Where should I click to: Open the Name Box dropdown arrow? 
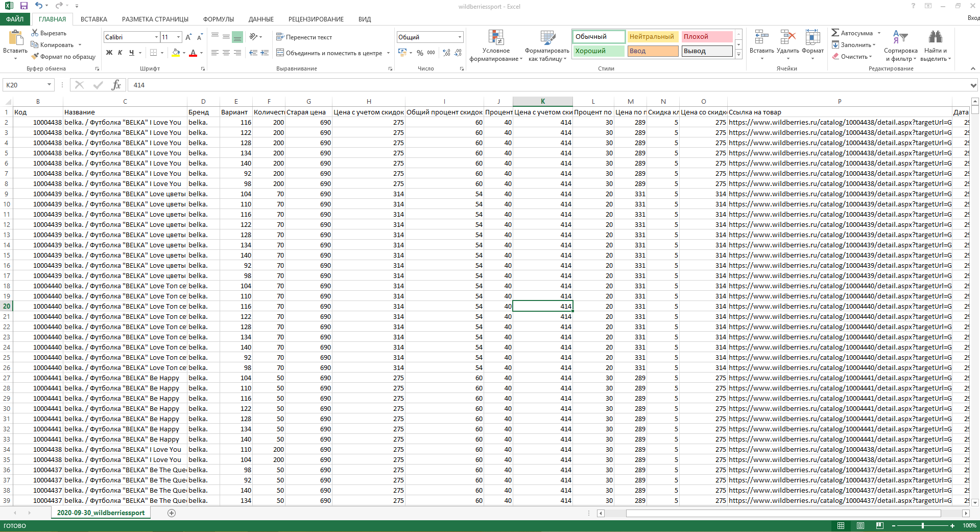point(49,85)
